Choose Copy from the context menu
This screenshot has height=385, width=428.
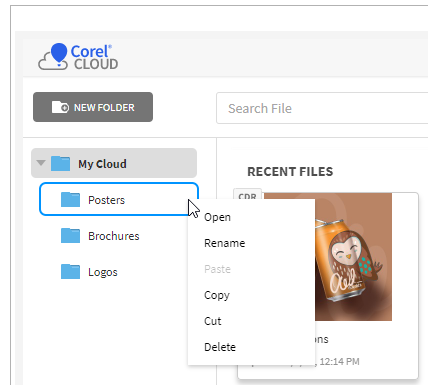[217, 295]
